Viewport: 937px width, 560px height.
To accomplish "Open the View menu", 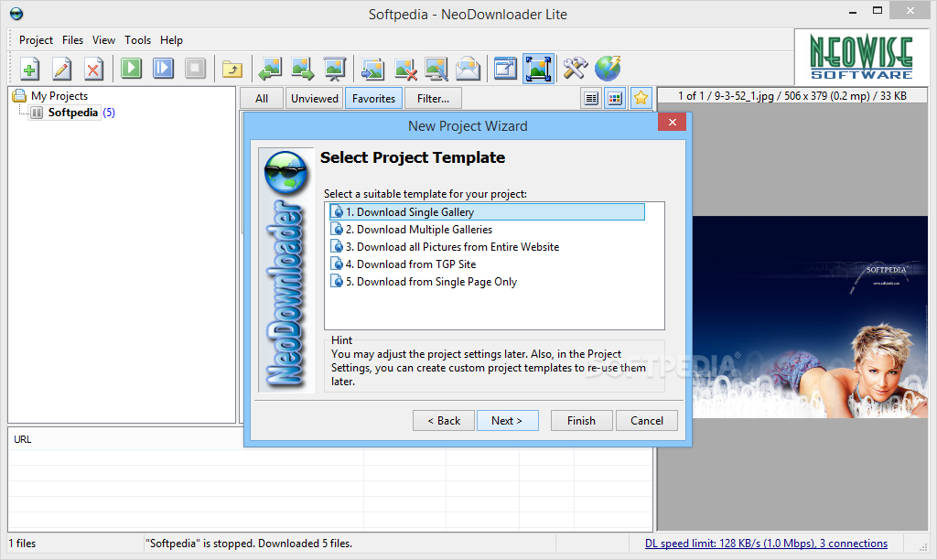I will (x=103, y=40).
